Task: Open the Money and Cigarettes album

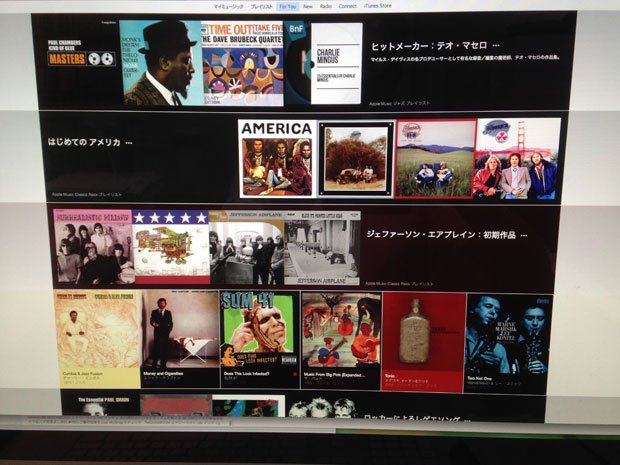Action: 180,339
